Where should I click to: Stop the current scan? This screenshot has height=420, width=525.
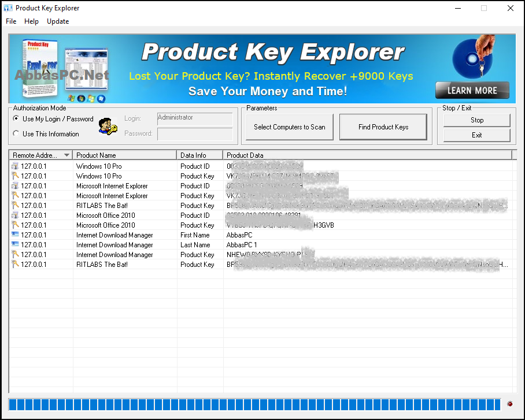click(x=477, y=120)
